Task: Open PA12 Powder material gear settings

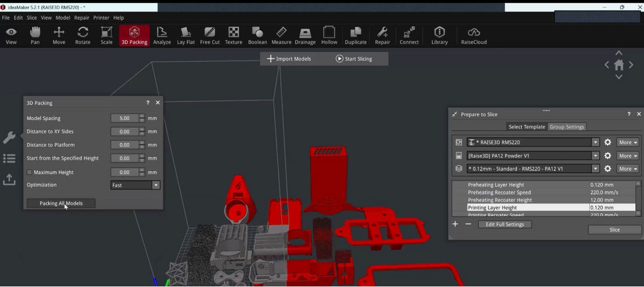Action: coord(608,155)
